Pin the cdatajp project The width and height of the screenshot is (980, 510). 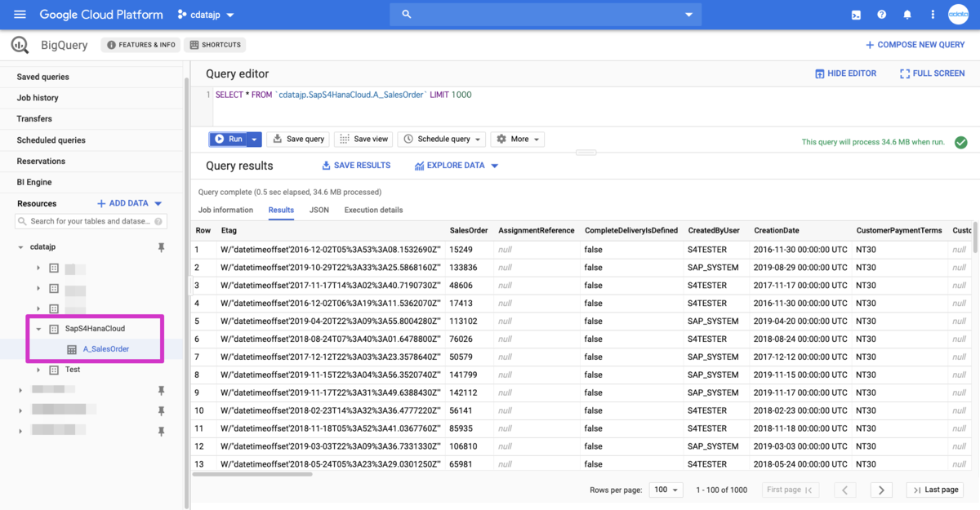point(161,247)
